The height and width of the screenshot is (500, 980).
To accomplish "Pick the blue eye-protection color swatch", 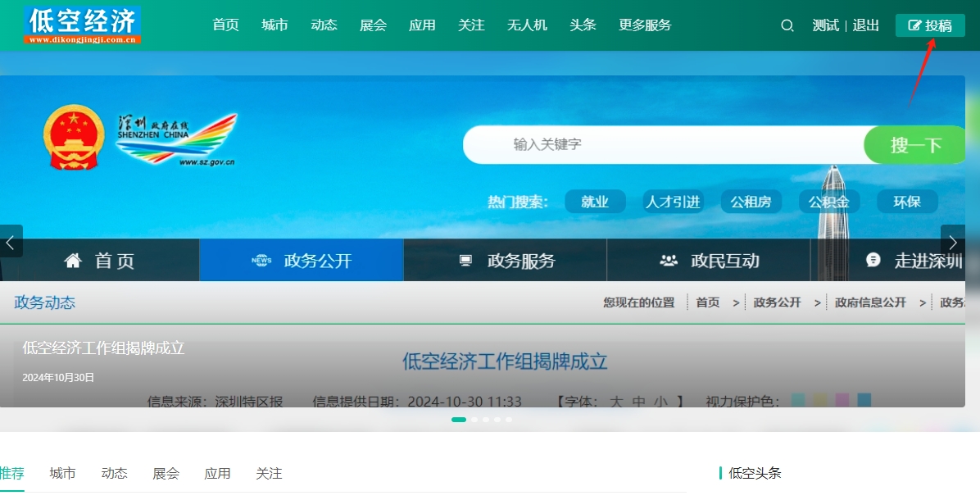I will click(864, 399).
